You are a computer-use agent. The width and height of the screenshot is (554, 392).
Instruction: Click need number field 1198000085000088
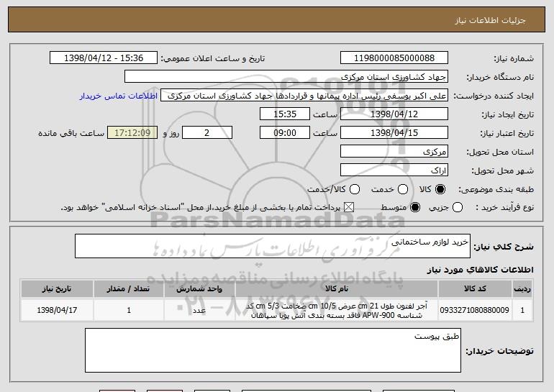(x=394, y=58)
